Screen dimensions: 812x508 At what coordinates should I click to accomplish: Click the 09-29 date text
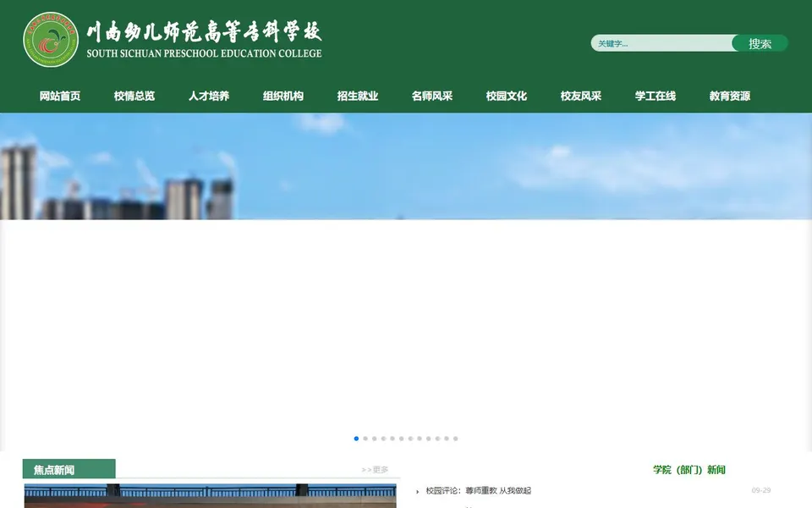pyautogui.click(x=761, y=490)
